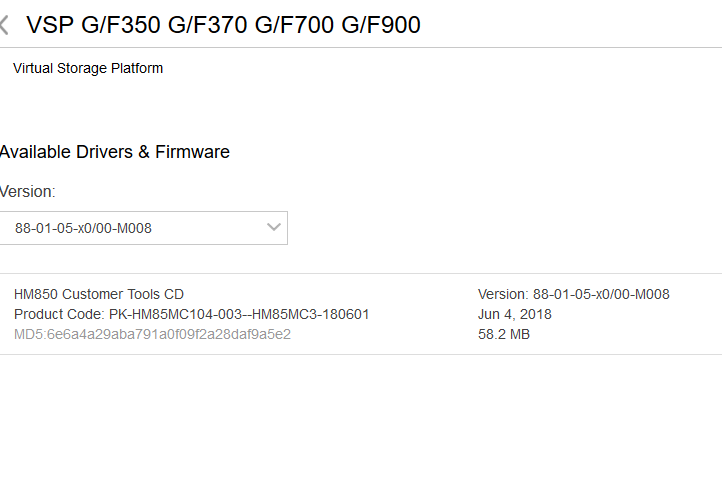
Task: Click the Jun 4, 2018 release date
Action: [515, 314]
